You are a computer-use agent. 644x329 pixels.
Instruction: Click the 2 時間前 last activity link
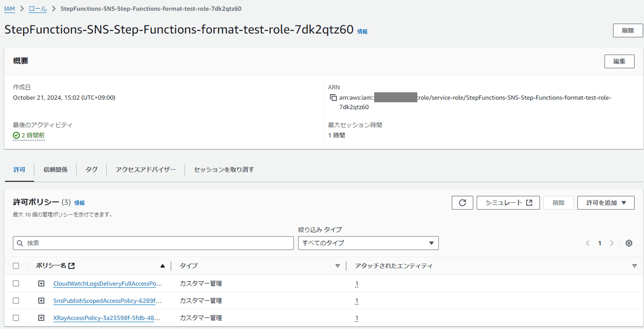point(33,135)
